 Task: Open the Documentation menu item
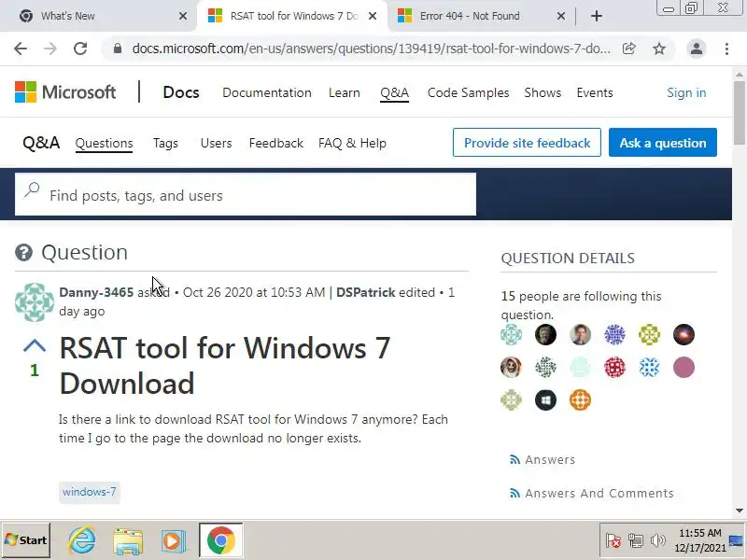267,92
